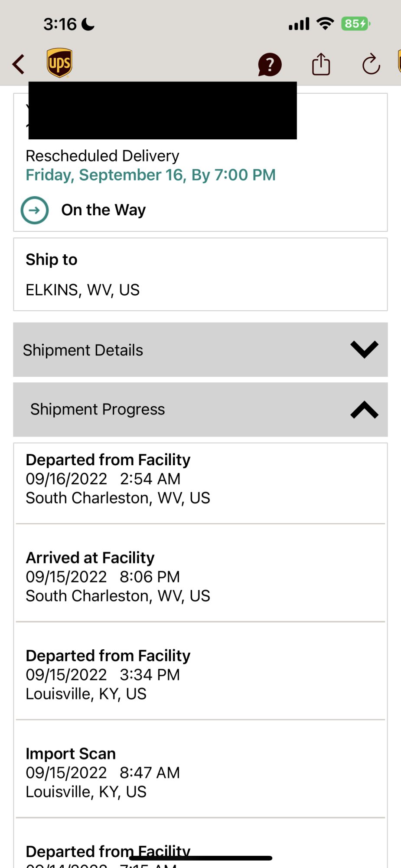Tap the Rescheduled Delivery date text
Viewport: 401px width, 868px height.
point(150,175)
